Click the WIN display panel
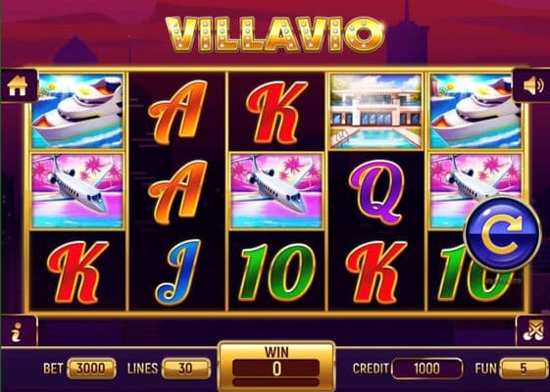 click(276, 366)
